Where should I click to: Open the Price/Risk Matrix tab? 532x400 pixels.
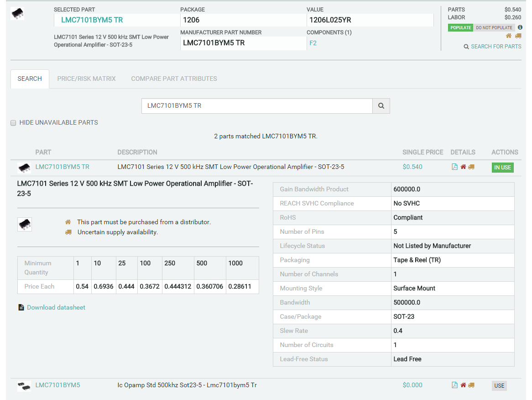pos(86,79)
